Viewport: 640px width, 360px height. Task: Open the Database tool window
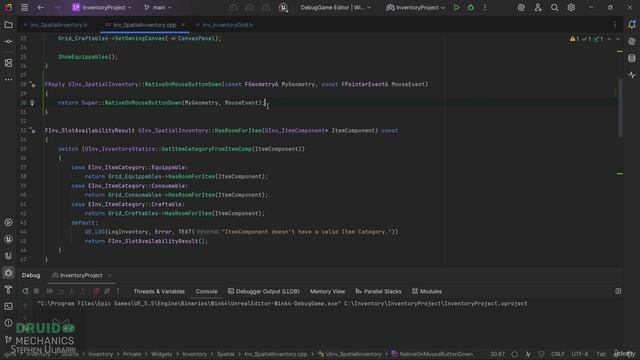pos(632,58)
